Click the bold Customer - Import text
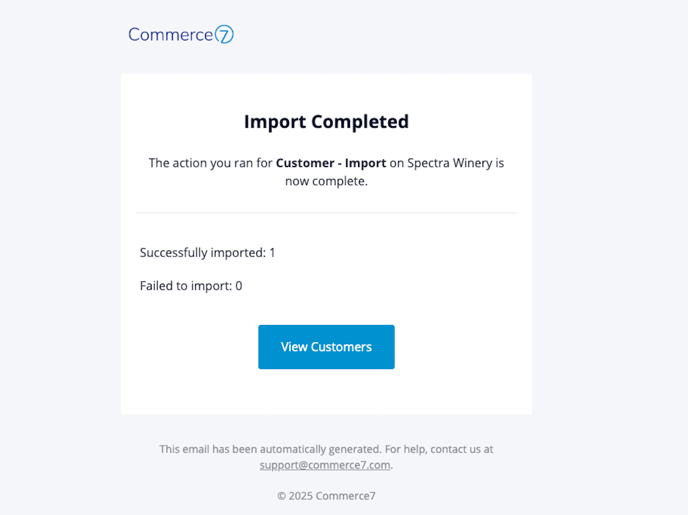 (331, 163)
